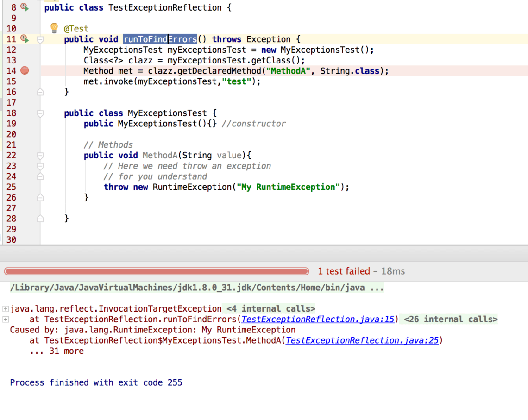Click fold end marker on line 26
The image size is (528, 420).
tap(40, 197)
